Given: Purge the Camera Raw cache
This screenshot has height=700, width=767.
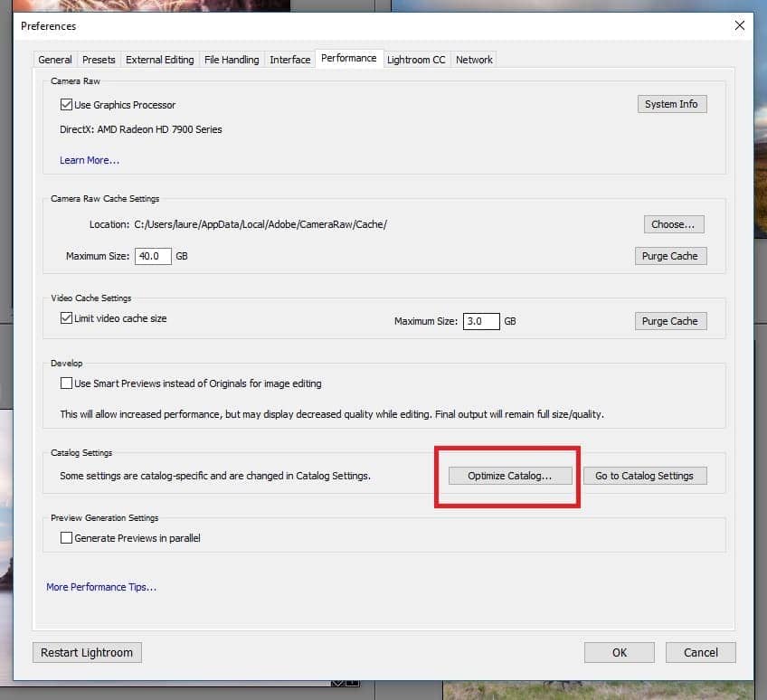Looking at the screenshot, I should click(669, 256).
